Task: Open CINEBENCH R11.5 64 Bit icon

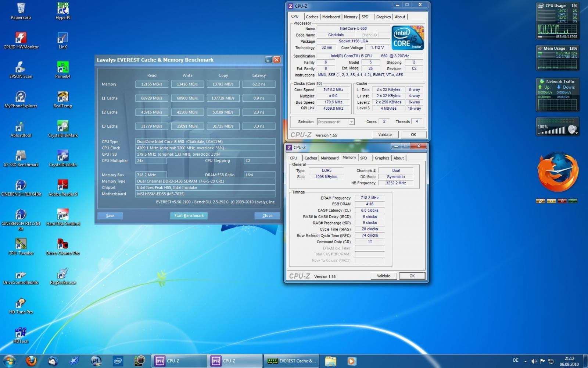Action: click(21, 219)
